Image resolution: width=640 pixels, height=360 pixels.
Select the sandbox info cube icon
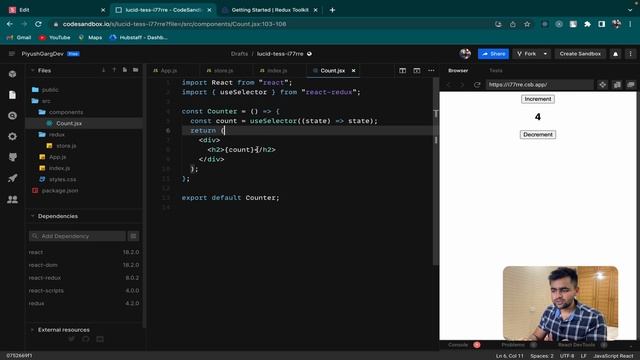[12, 74]
